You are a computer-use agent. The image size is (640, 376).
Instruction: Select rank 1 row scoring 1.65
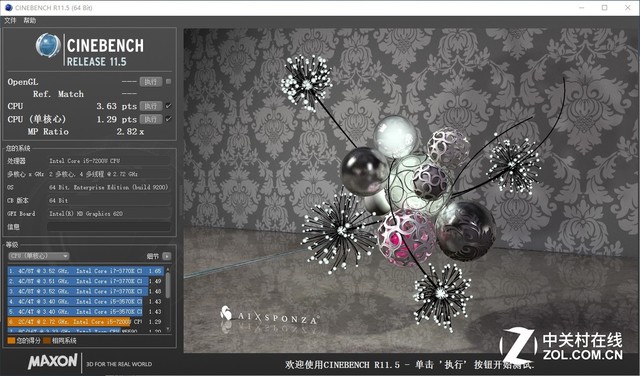pyautogui.click(x=86, y=271)
